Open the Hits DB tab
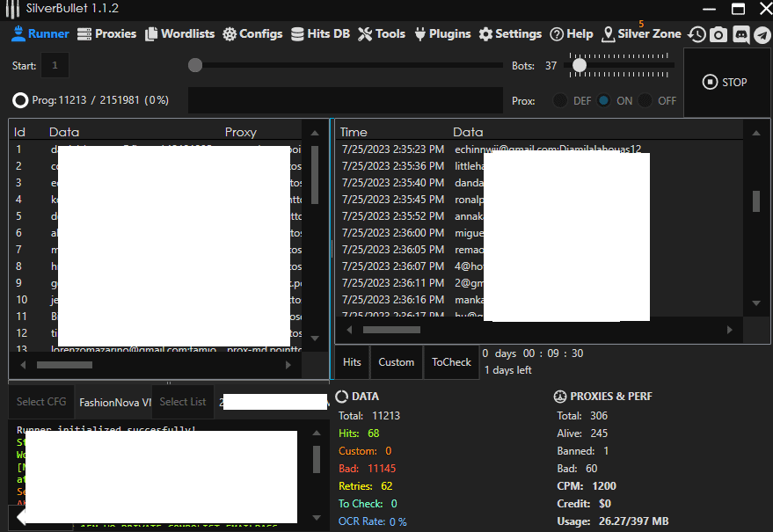 (320, 34)
